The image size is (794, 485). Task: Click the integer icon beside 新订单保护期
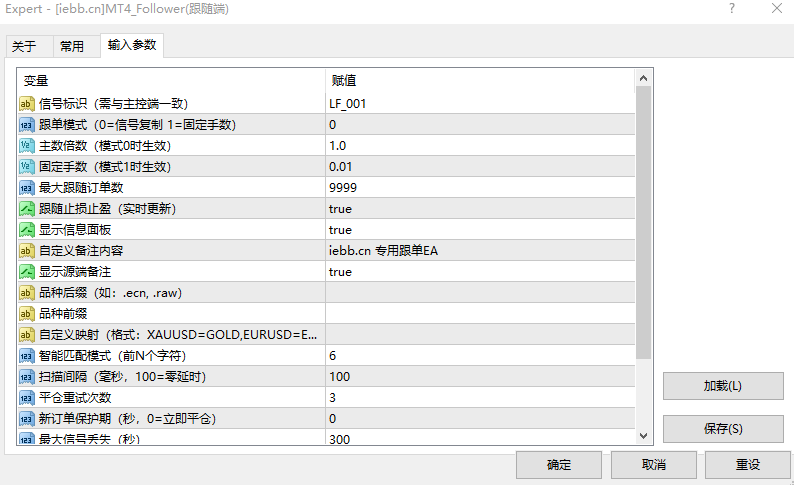click(x=26, y=419)
